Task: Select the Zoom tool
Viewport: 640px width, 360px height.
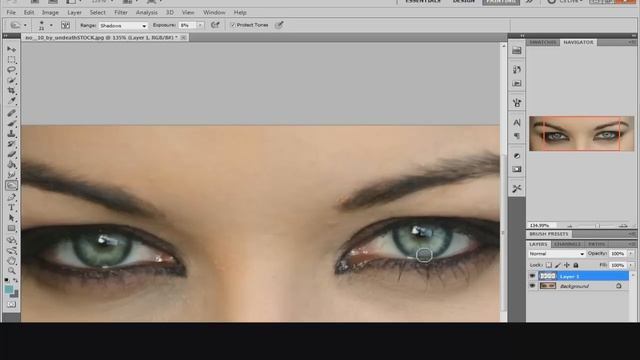Action: click(11, 270)
